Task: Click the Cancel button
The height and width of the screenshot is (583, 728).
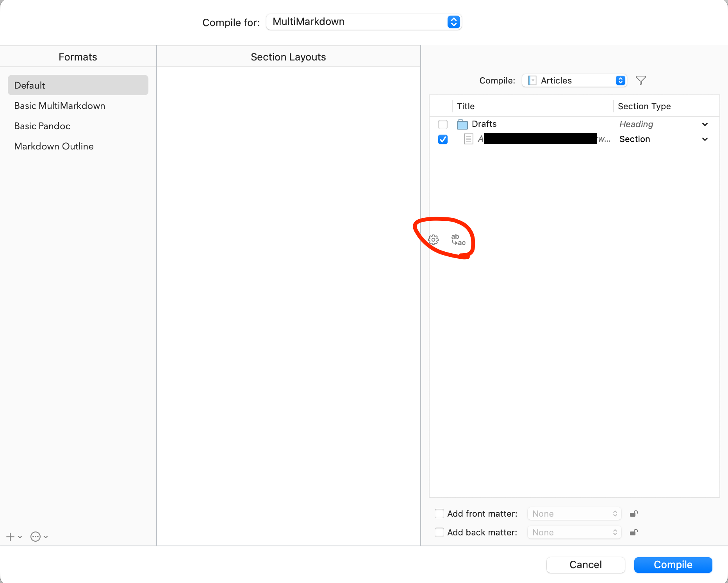Action: 585,565
